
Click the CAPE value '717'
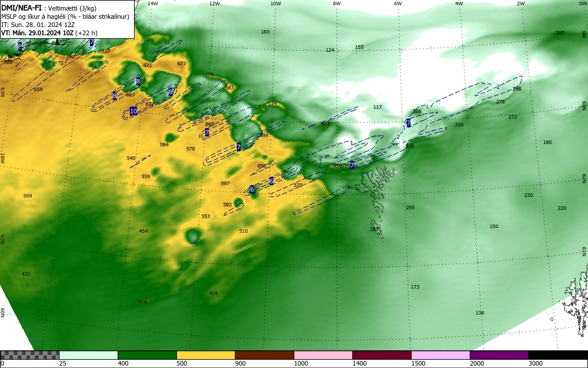[106, 51]
